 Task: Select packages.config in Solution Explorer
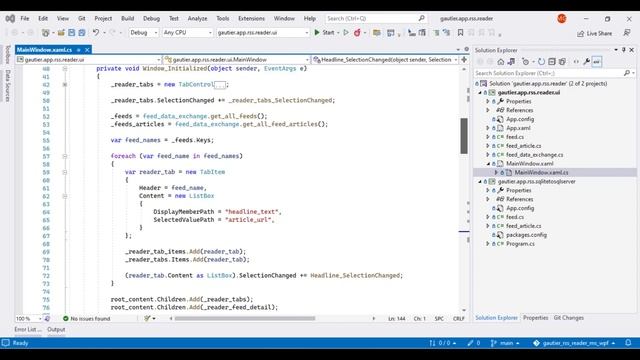point(526,235)
